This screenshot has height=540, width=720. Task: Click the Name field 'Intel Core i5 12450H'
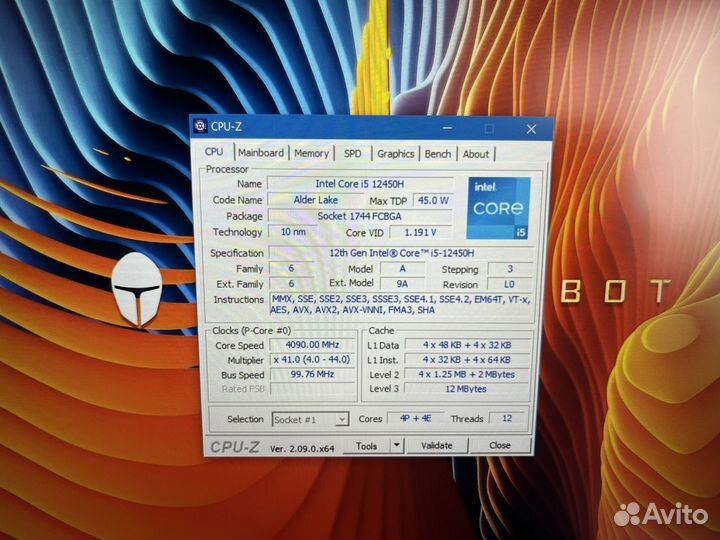360,184
